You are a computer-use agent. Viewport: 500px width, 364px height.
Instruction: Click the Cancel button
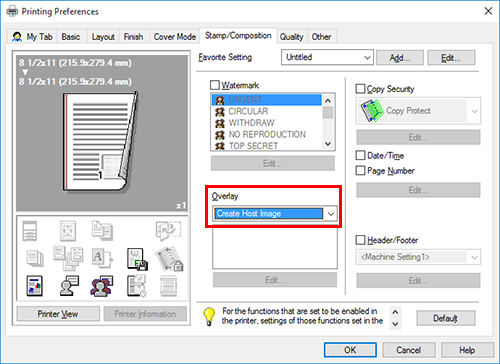[409, 350]
